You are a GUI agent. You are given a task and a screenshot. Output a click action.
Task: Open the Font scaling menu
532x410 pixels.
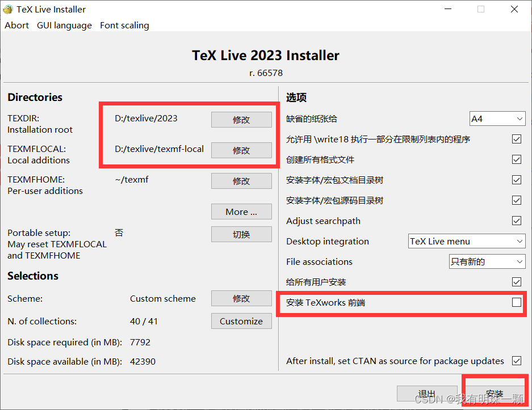click(x=124, y=26)
